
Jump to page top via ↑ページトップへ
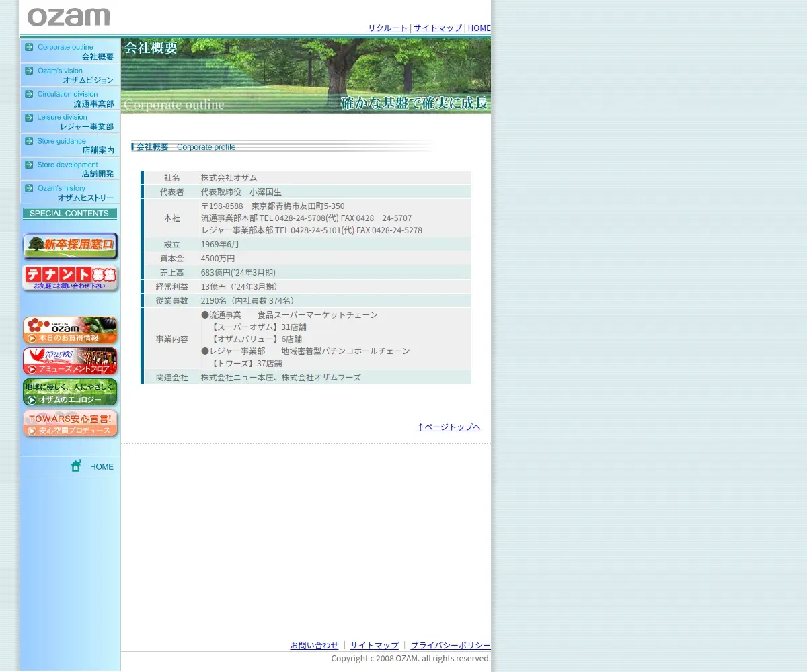pos(449,427)
